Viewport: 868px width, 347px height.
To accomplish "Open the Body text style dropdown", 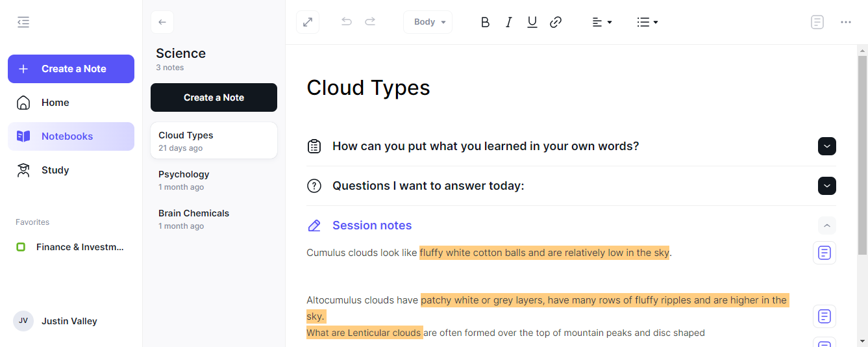I will click(x=428, y=22).
